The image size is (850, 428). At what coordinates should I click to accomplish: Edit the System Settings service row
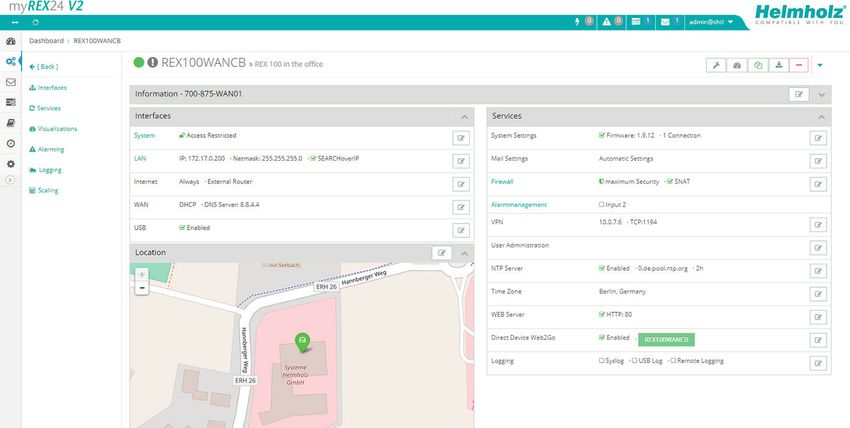[818, 138]
